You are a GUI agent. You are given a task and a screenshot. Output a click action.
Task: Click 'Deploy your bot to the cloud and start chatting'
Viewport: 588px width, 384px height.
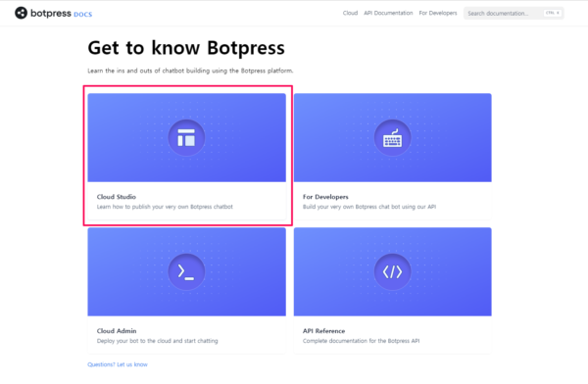click(x=157, y=341)
